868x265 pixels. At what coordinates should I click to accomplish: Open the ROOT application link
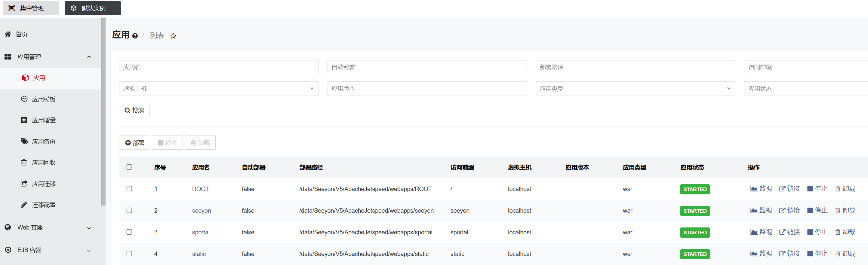click(x=201, y=189)
